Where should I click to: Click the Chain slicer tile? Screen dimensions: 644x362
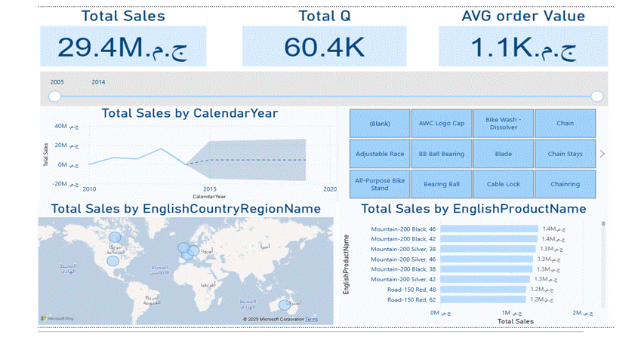(565, 123)
